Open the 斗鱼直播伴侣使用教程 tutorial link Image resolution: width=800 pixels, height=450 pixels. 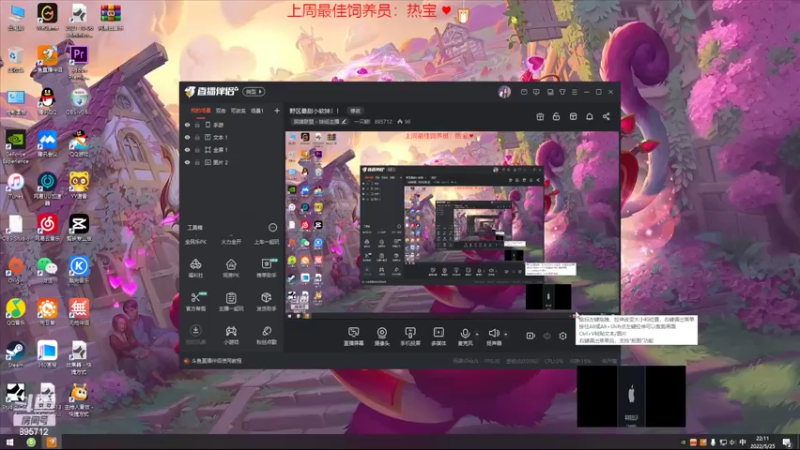coord(216,361)
